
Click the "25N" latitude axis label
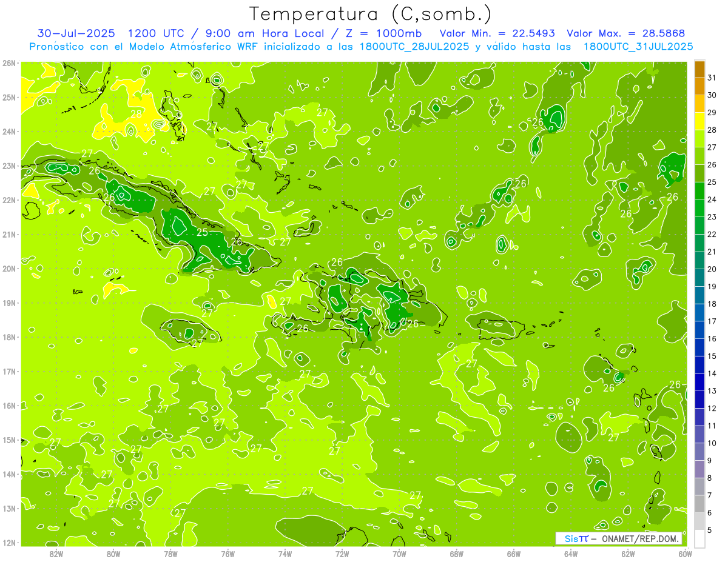[x=9, y=98]
